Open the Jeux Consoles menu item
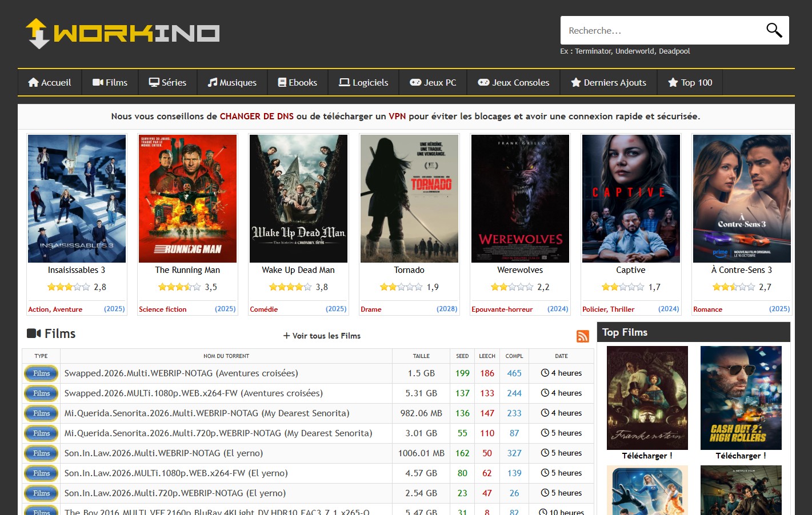Image resolution: width=812 pixels, height=515 pixels. click(x=514, y=82)
